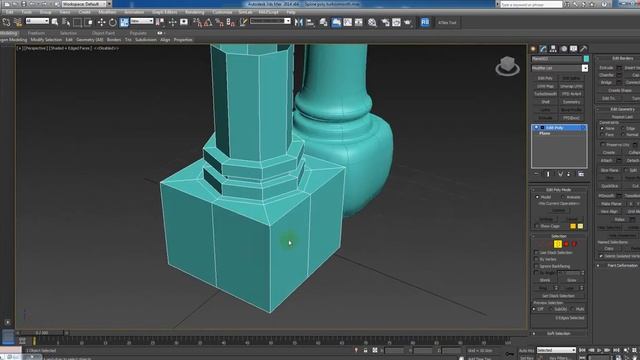Open the key filter Selected dropdown
Image resolution: width=640 pixels, height=360 pixels.
coord(556,350)
